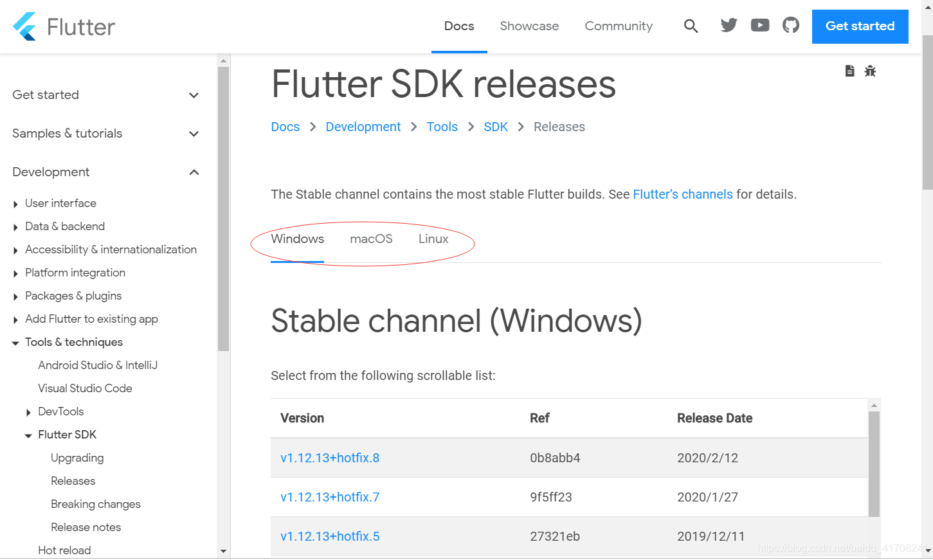Click the Flutter logo icon
Image resolution: width=933 pixels, height=560 pixels.
pyautogui.click(x=24, y=26)
